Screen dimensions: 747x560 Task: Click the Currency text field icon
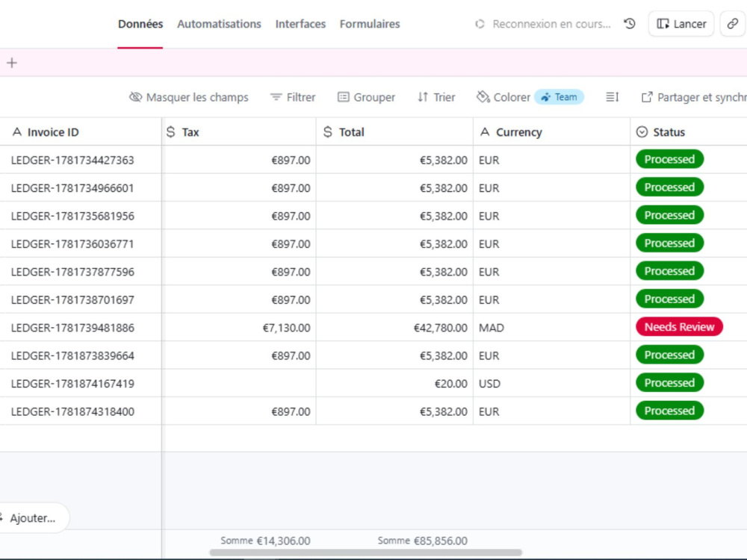click(485, 132)
